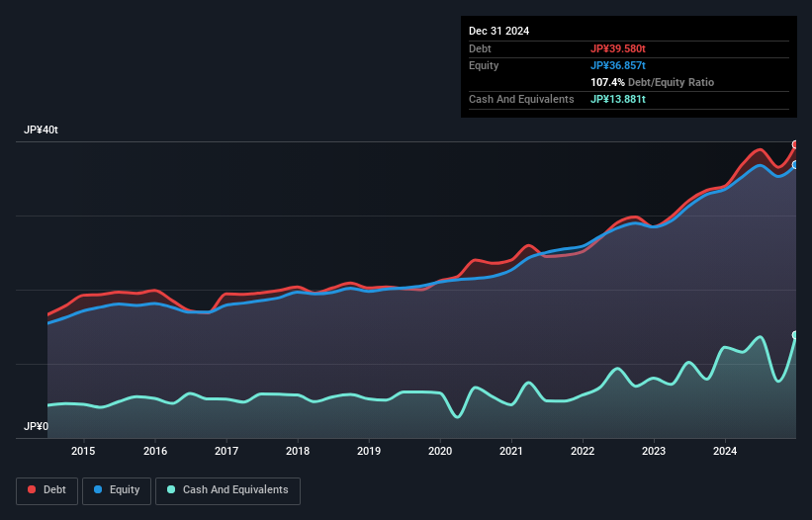The width and height of the screenshot is (812, 520).
Task: Click the Equity label in tooltip
Action: tap(484, 65)
